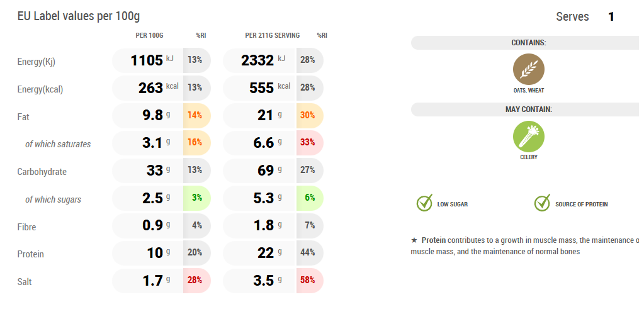Select the May Contain header bar
The width and height of the screenshot is (644, 314).
click(528, 109)
